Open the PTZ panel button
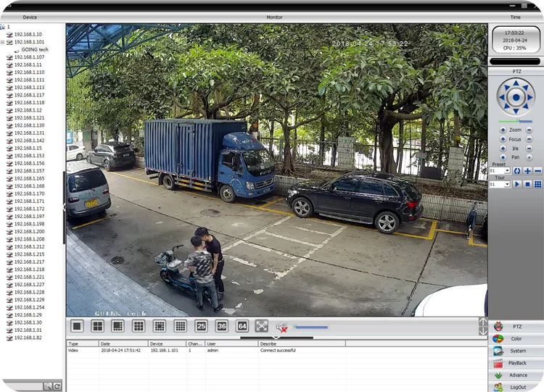The height and width of the screenshot is (392, 544). pos(516,327)
